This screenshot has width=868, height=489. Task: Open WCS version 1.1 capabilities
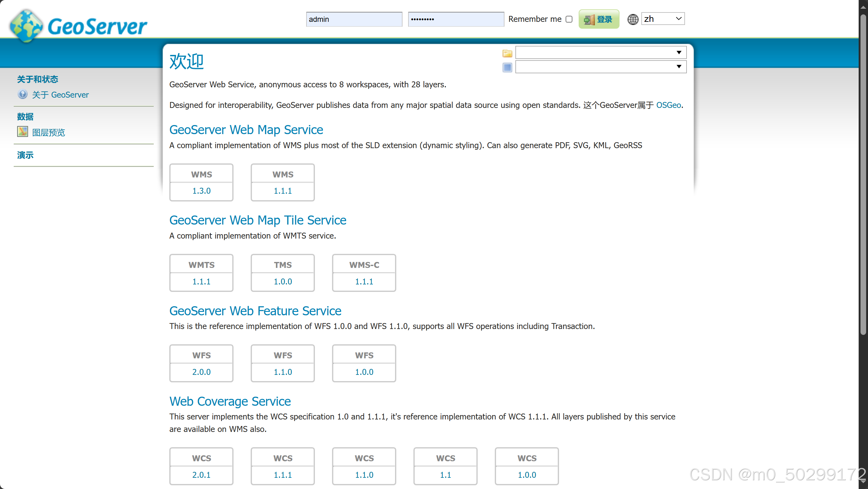pos(445,475)
